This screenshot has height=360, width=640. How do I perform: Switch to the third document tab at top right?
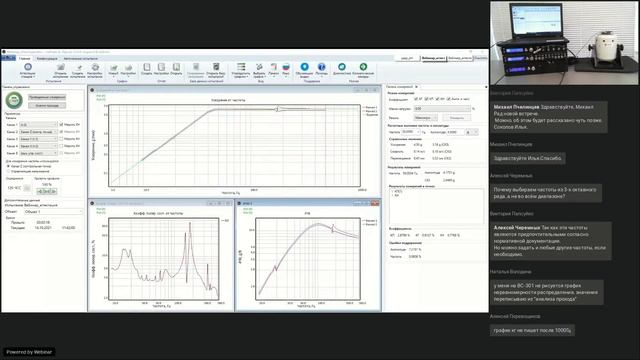[460, 58]
